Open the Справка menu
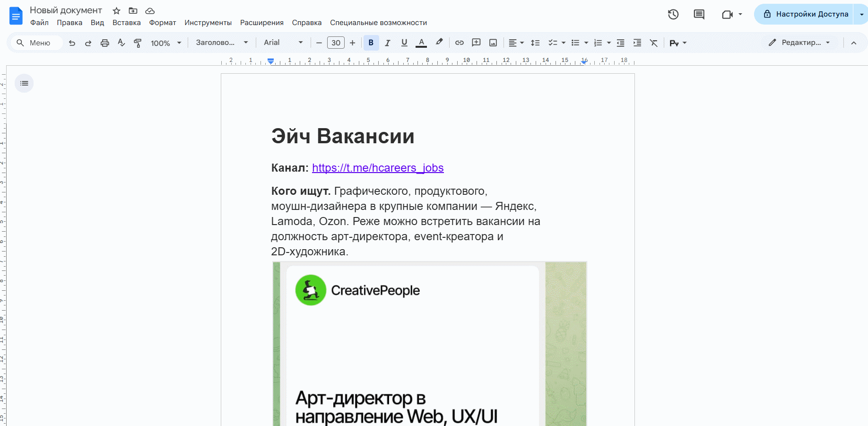Screen dimensions: 868x426 click(x=307, y=23)
